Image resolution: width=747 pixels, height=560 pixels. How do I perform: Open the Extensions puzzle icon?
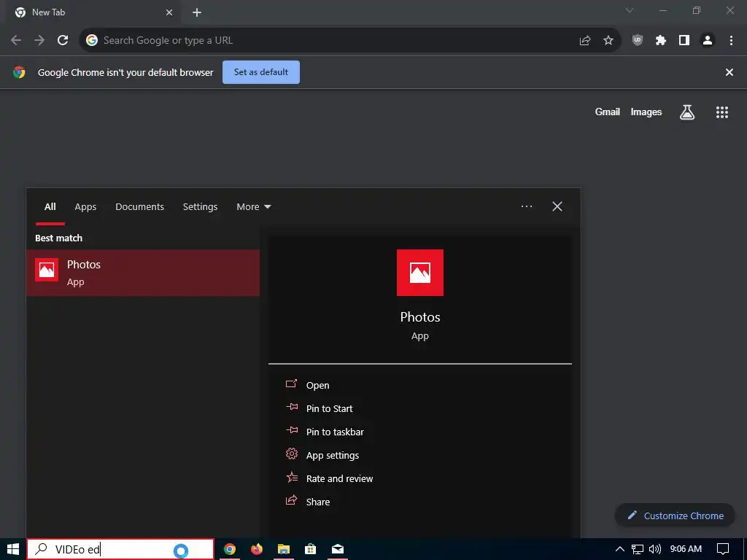pyautogui.click(x=661, y=41)
